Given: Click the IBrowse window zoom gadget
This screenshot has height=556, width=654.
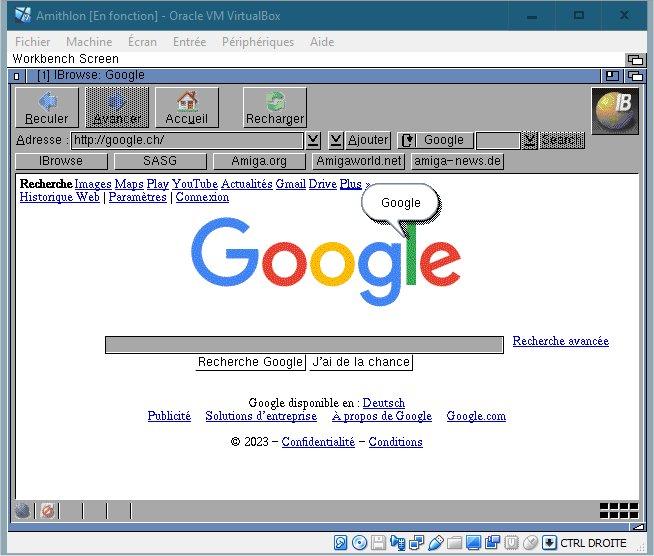Looking at the screenshot, I should [612, 76].
